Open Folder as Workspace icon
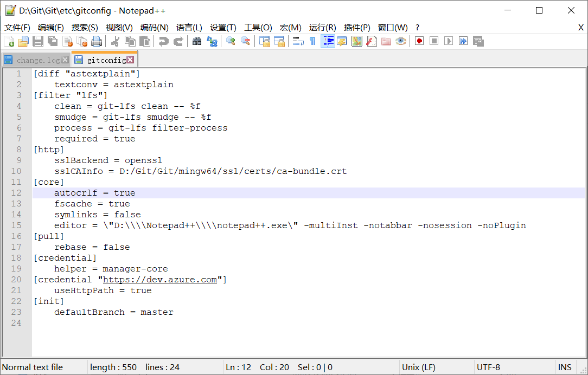Screen dimensions: 588x375 coord(386,41)
